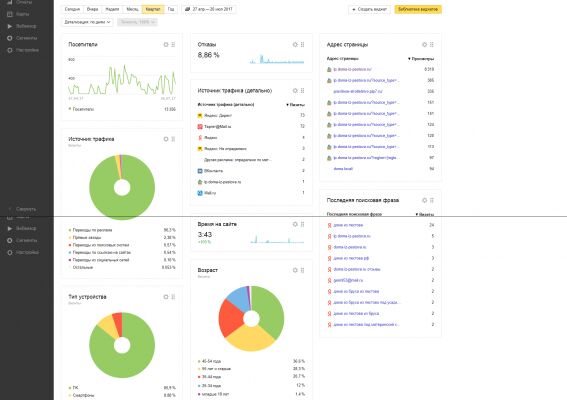Open gear of Последняя поисковая фраза widget

(x=425, y=200)
